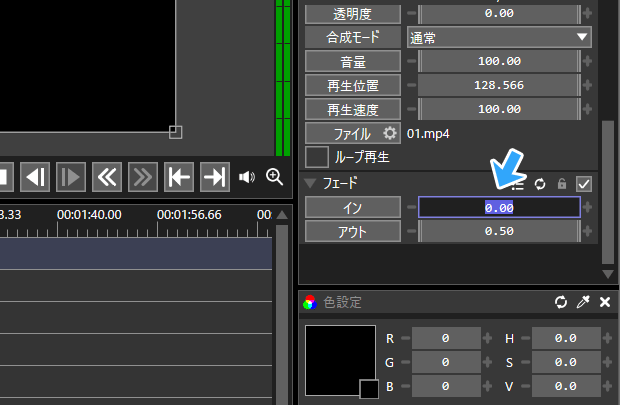Decrease 再生位置 with its minus button

click(x=411, y=85)
